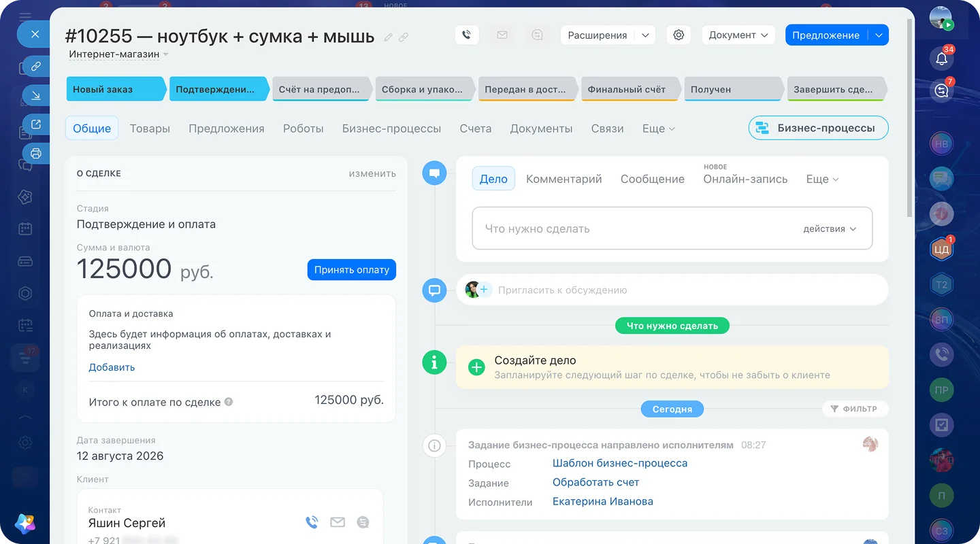980x544 pixels.
Task: Open the Онлайн-запись timeline tab
Action: click(745, 179)
